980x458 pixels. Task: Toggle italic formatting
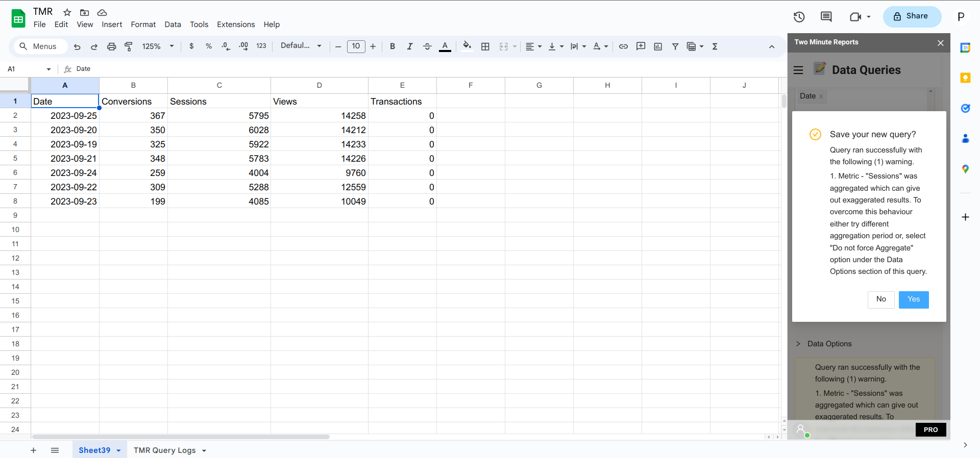(410, 46)
